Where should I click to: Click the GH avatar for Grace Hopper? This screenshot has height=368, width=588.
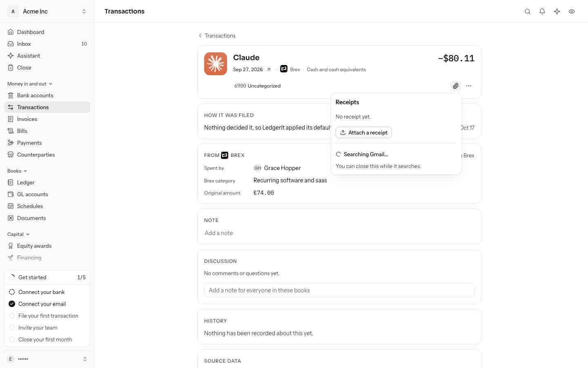pyautogui.click(x=258, y=168)
